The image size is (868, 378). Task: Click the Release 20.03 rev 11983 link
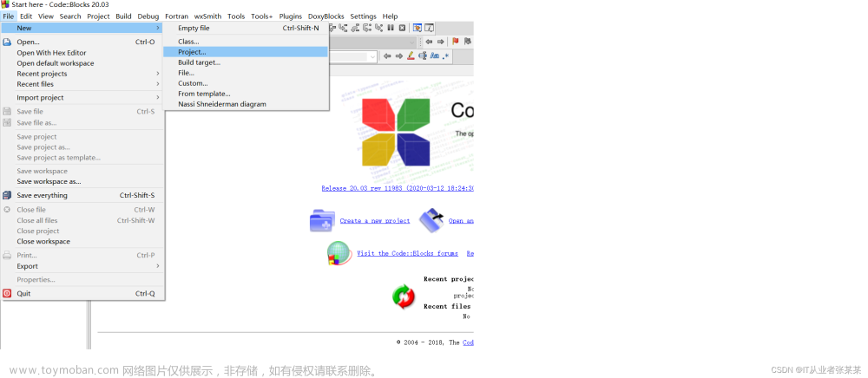(x=398, y=188)
